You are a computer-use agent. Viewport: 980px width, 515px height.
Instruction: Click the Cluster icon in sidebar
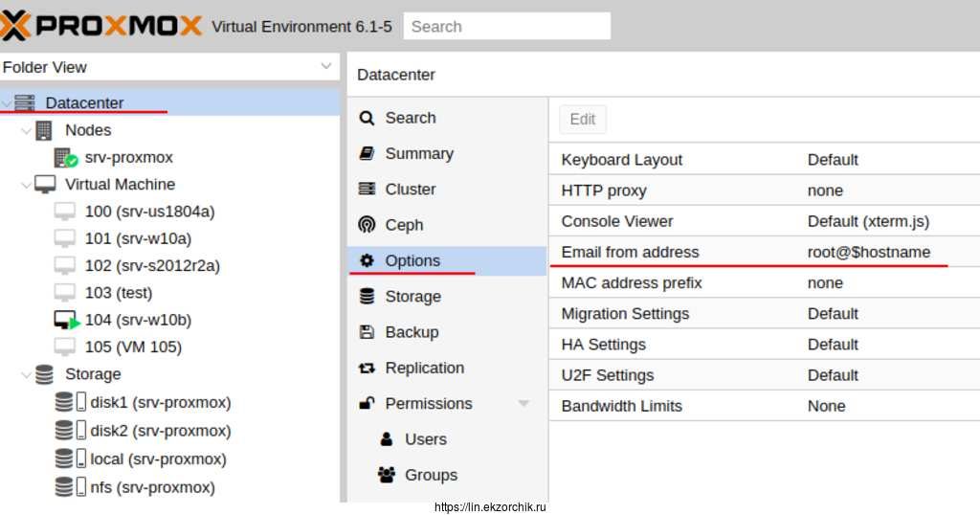coord(367,190)
